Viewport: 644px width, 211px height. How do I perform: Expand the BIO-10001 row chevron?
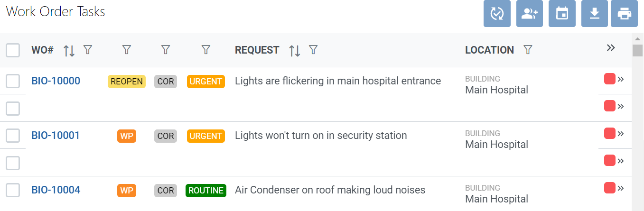point(620,134)
